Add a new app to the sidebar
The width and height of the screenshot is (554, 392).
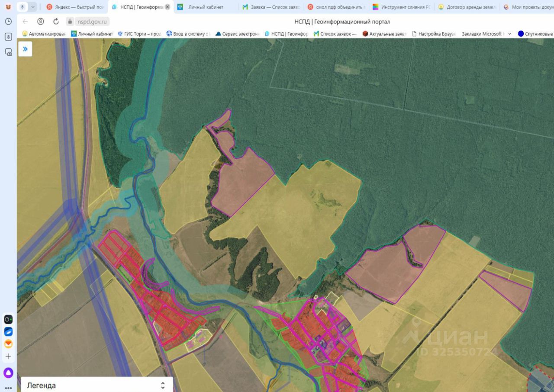coord(8,357)
